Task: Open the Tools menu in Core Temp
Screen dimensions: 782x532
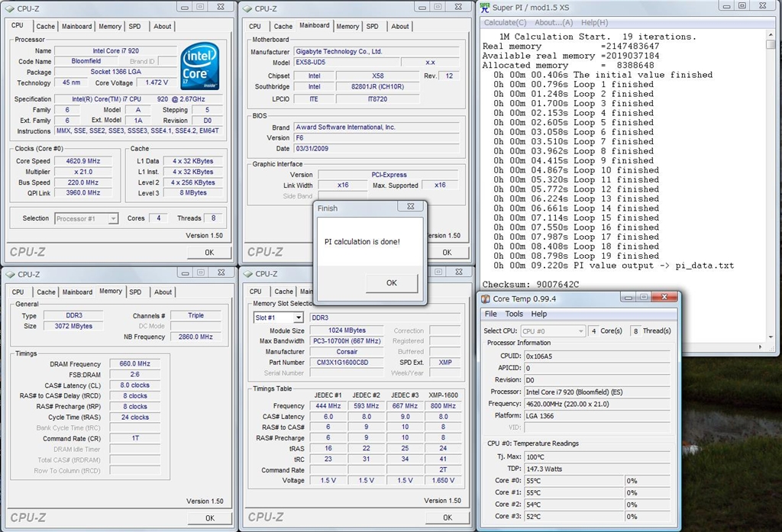Action: (514, 314)
